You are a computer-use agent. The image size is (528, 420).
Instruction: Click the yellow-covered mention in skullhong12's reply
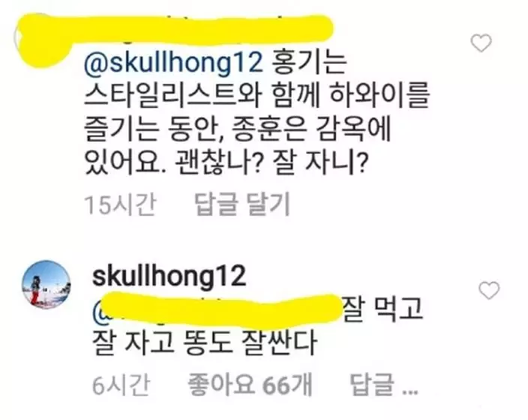(x=217, y=309)
